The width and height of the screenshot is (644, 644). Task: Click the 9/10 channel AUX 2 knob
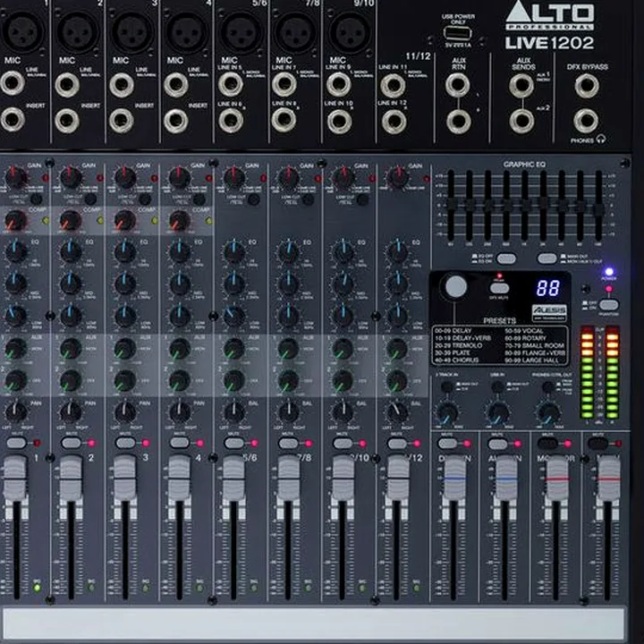pos(343,381)
